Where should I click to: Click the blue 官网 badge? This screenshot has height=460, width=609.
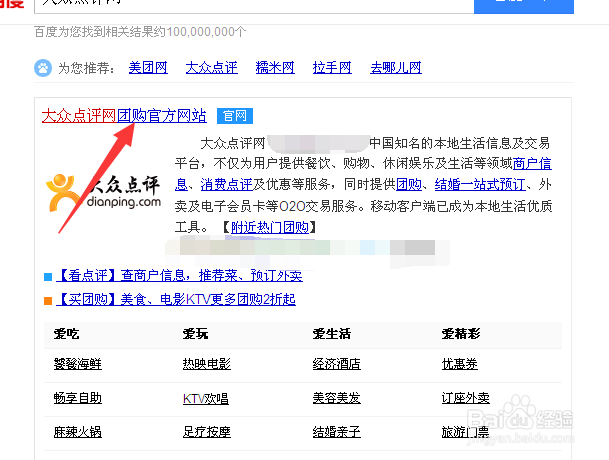click(235, 116)
